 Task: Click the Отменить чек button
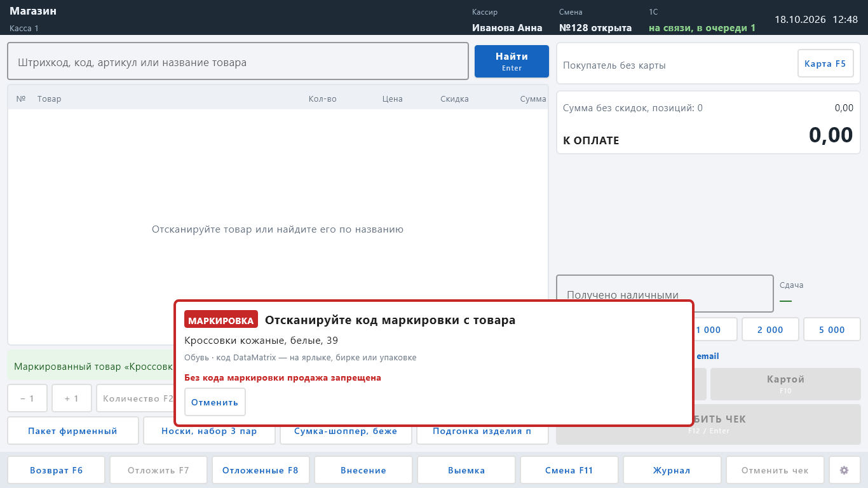[x=775, y=470]
